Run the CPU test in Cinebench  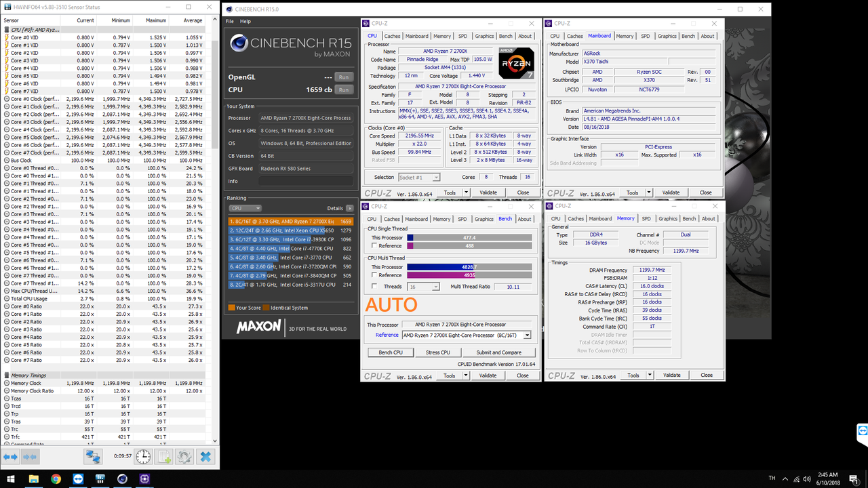pos(344,89)
